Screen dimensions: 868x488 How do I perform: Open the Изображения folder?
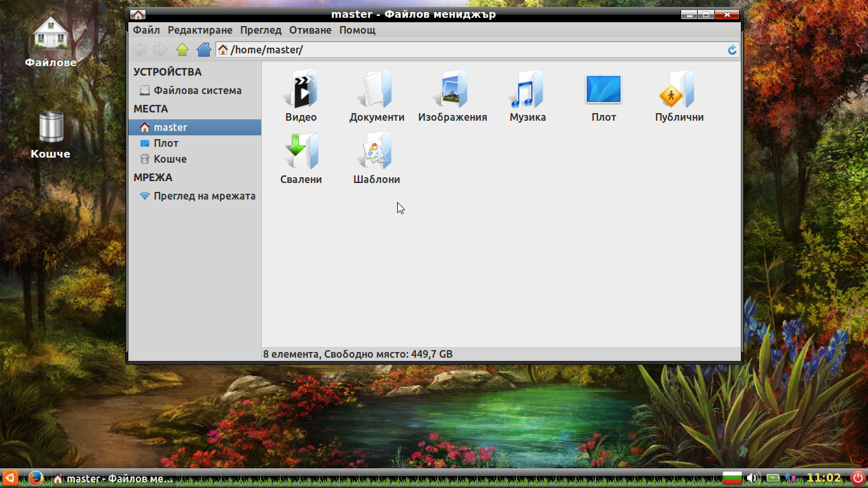click(x=452, y=96)
